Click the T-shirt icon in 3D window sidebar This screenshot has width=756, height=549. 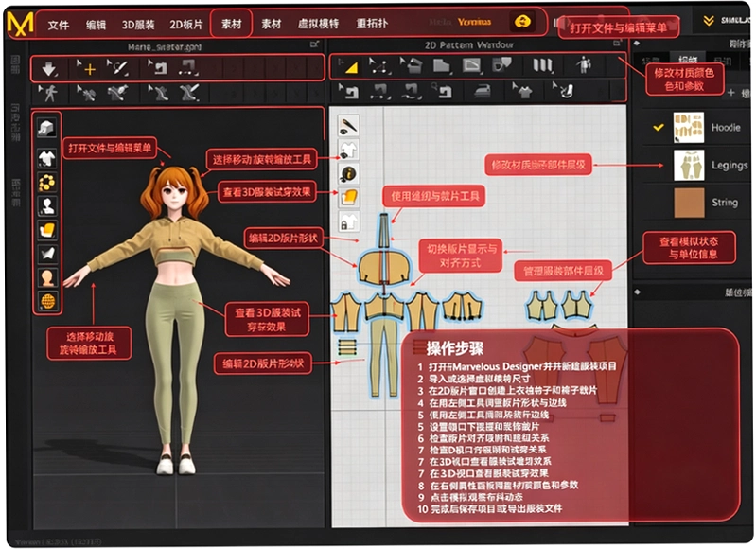click(x=46, y=157)
